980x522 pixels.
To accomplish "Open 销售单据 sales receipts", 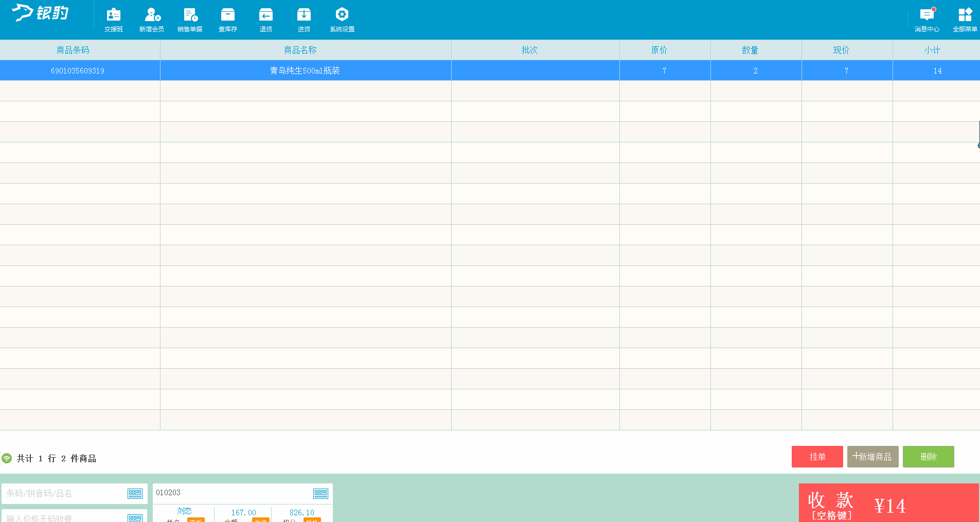I will click(190, 20).
